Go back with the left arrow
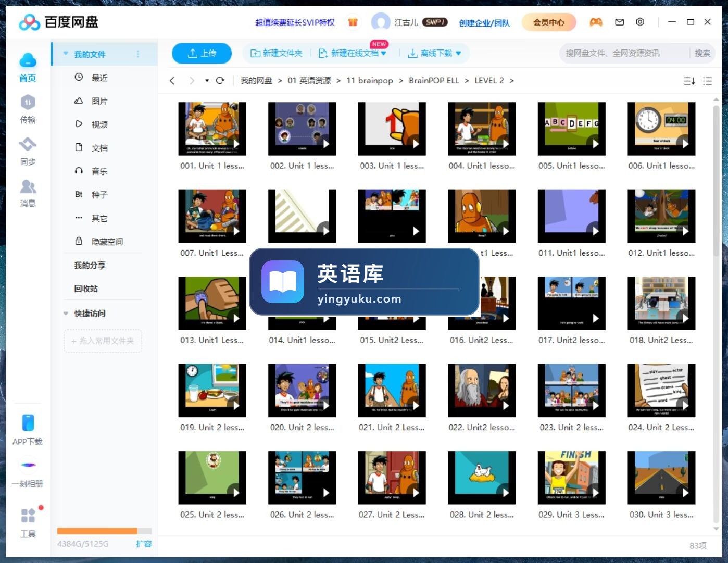Screen dimensions: 728x563 [172, 81]
